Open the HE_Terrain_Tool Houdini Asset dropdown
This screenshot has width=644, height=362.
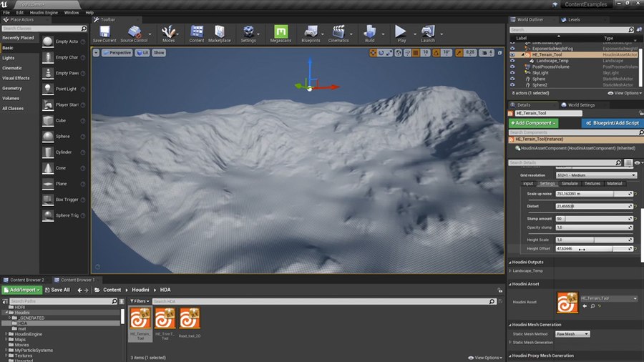tap(609, 298)
